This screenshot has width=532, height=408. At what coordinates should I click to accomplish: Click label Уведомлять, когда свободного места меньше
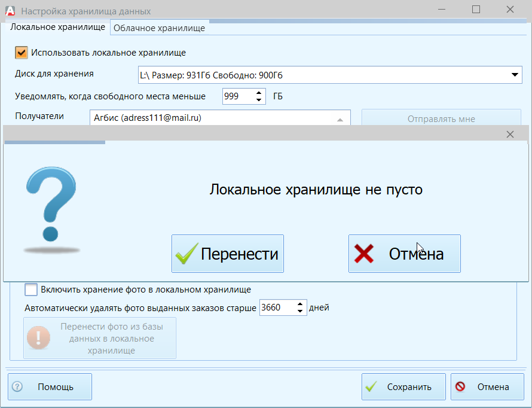click(110, 96)
